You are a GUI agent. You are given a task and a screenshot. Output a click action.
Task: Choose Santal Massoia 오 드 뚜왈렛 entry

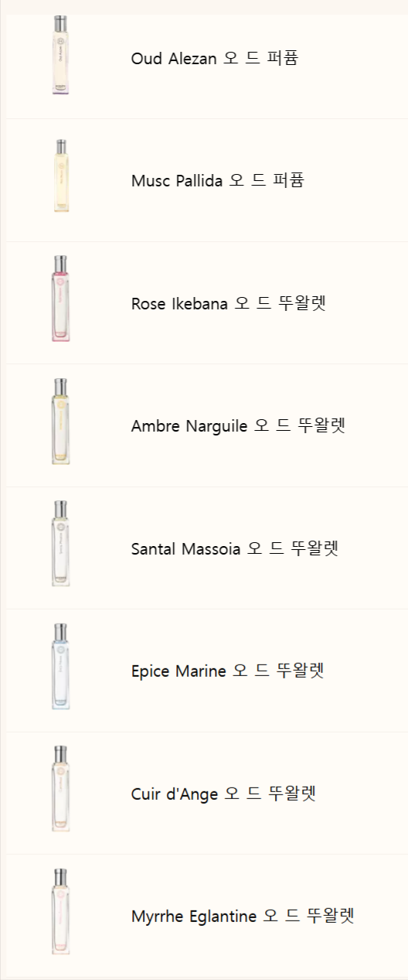235,548
